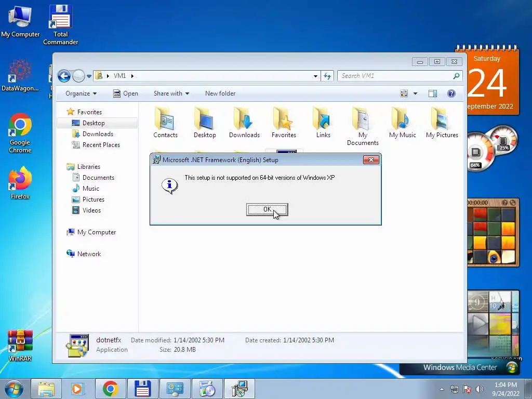This screenshot has width=532, height=399.
Task: Open the Windows Start menu orb
Action: click(x=14, y=389)
